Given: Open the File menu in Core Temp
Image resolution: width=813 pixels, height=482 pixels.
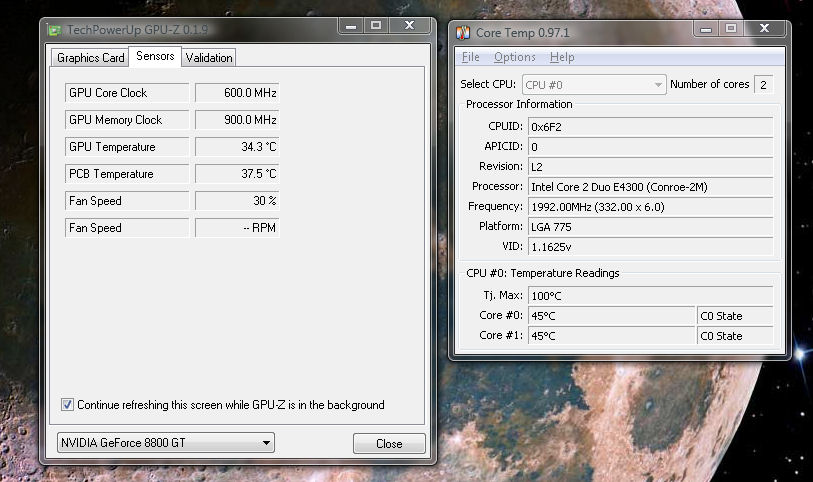Looking at the screenshot, I should click(x=471, y=57).
